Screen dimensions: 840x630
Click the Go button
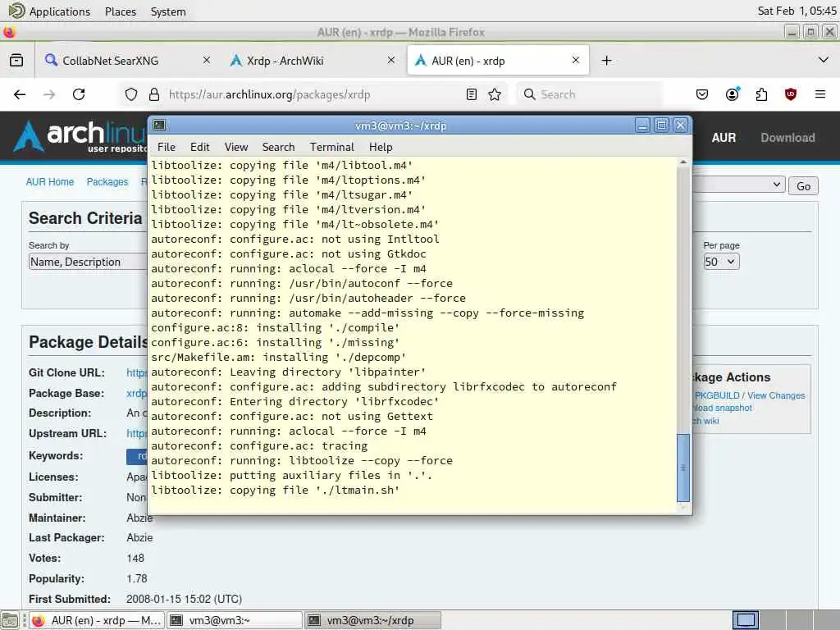803,186
